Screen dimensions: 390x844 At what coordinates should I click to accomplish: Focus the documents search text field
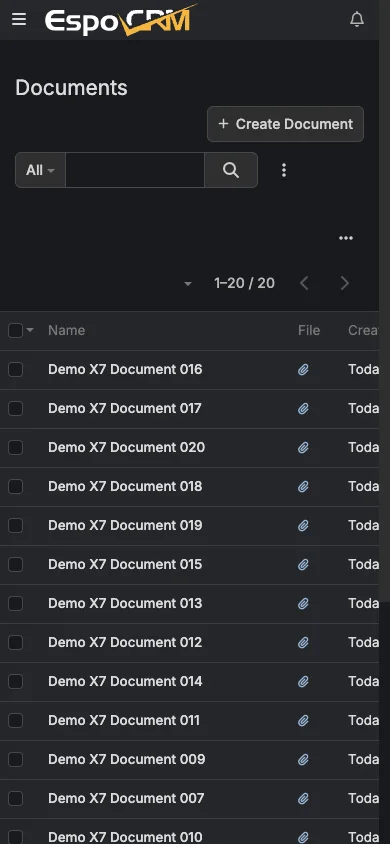[135, 170]
